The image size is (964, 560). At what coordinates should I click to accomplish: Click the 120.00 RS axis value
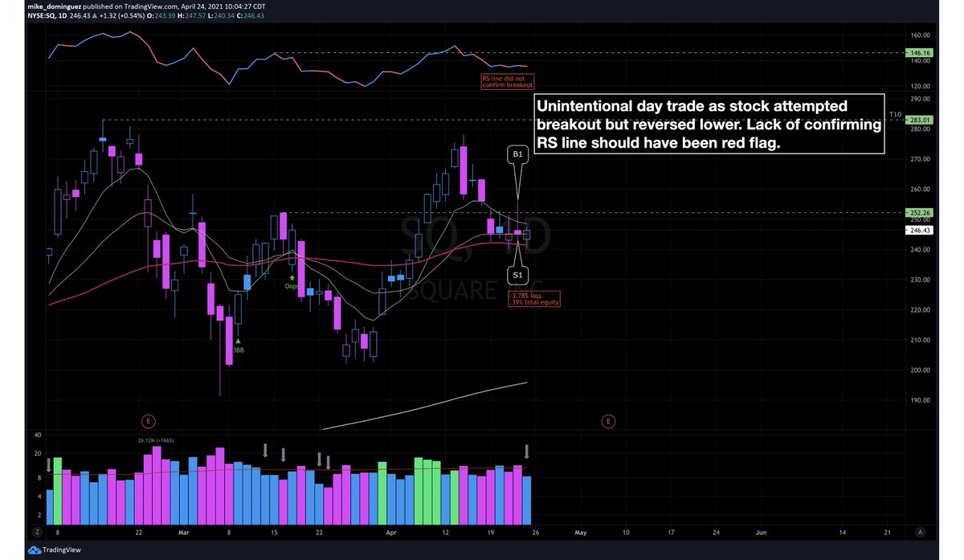(921, 86)
